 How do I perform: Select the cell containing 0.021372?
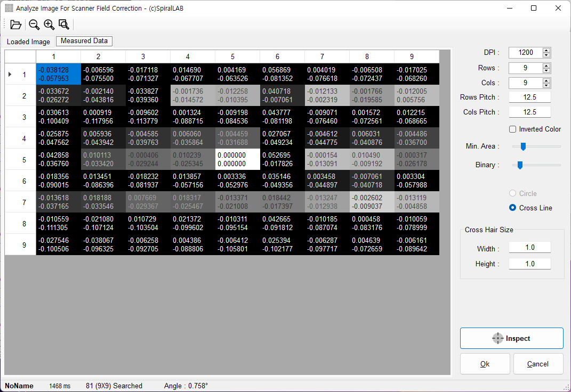[192, 223]
